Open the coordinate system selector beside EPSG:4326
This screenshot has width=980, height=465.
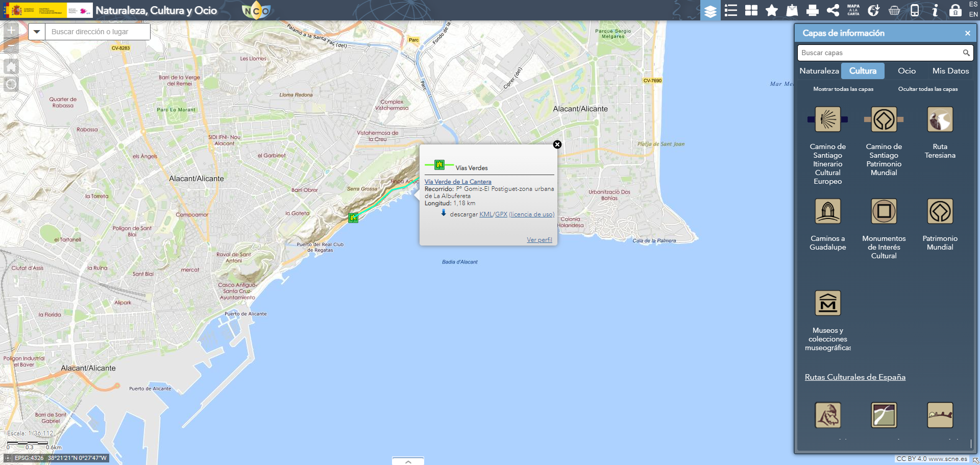8,458
